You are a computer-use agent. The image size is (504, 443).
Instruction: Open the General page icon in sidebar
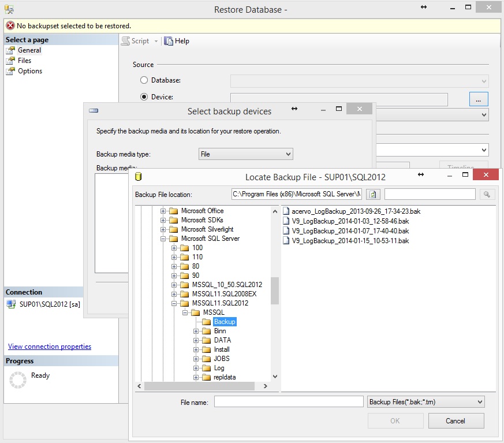(10, 50)
